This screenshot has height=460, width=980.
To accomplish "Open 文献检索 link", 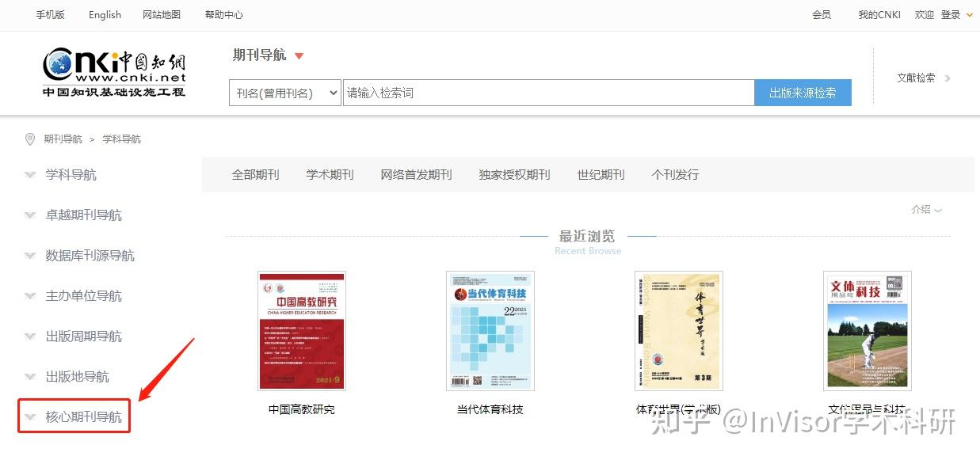I will point(916,78).
